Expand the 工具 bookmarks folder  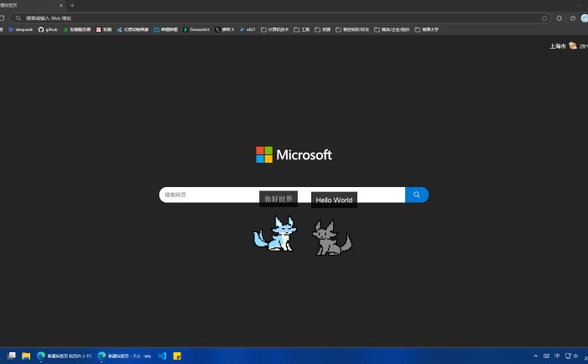302,29
